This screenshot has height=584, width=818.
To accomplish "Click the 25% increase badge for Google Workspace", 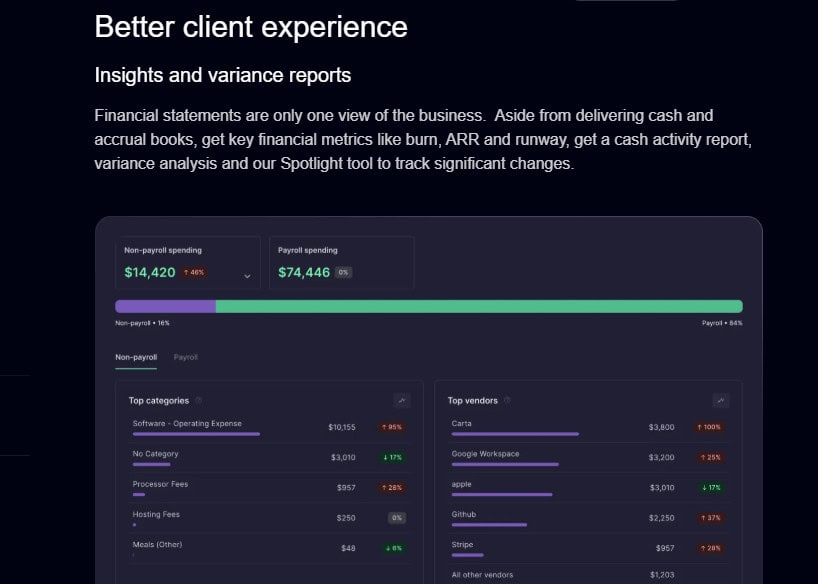I will (711, 457).
